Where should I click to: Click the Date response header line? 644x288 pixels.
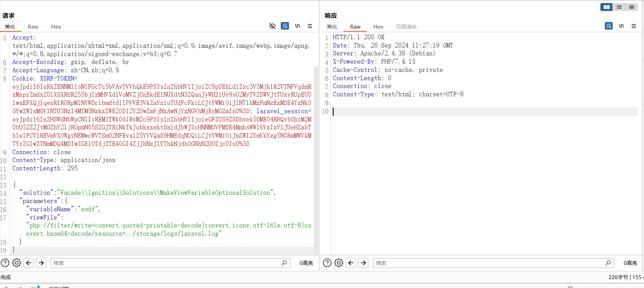pos(393,45)
